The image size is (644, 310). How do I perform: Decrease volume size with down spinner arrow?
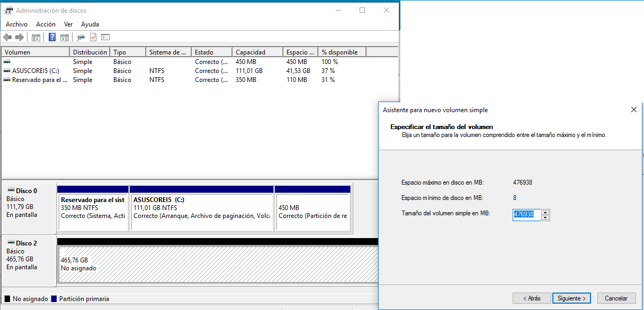click(545, 217)
